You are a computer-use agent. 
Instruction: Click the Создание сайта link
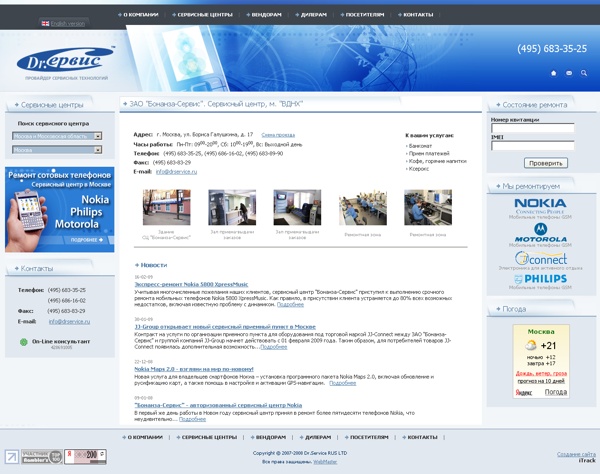[576, 454]
